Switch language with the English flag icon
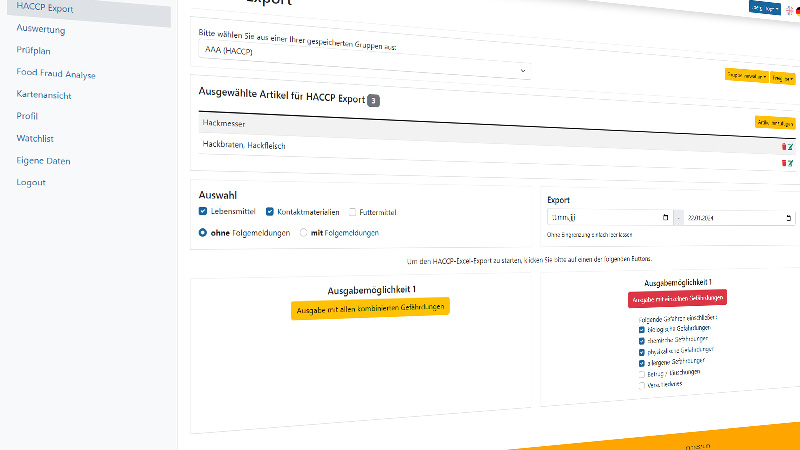 [789, 10]
